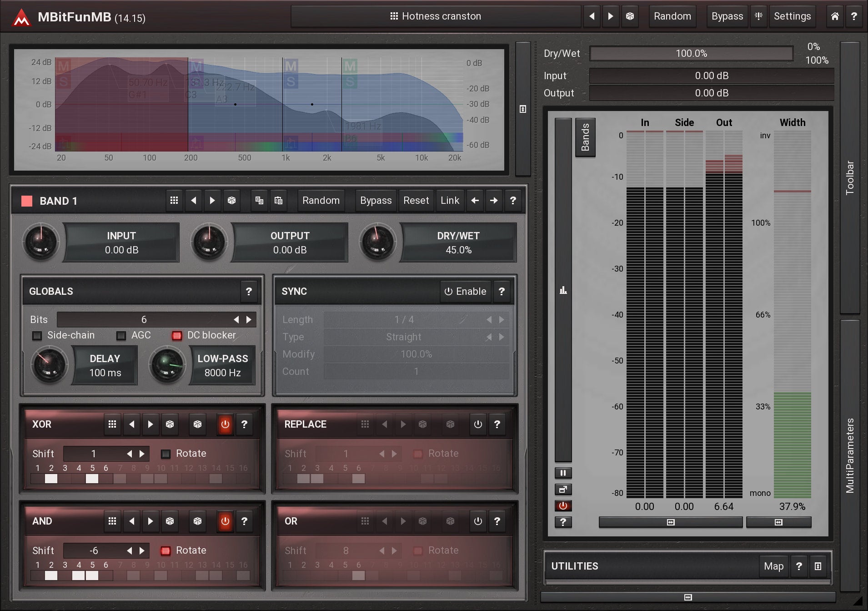868x611 pixels.
Task: Toggle the AND section Rotate checkbox
Action: pyautogui.click(x=166, y=550)
